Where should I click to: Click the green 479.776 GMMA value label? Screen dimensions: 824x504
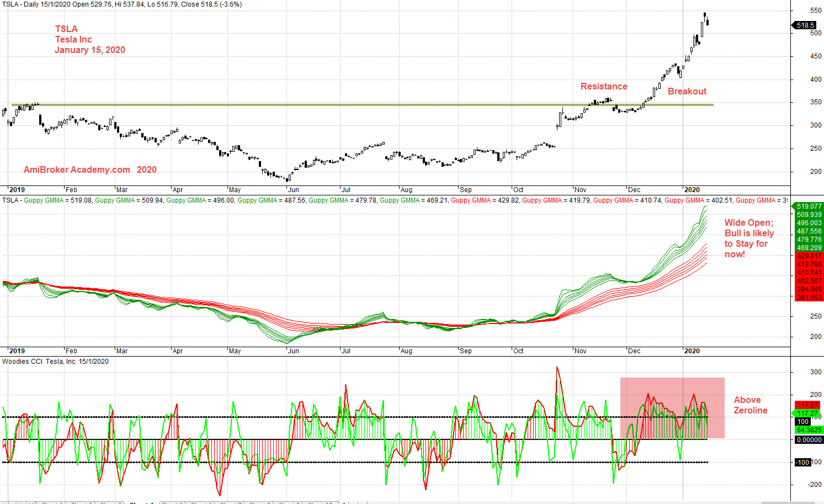coord(809,240)
